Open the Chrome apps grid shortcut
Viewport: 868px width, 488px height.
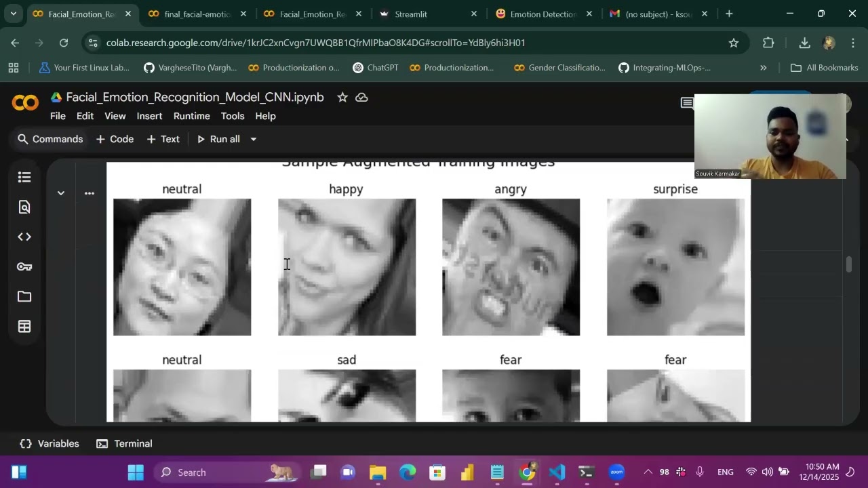[13, 68]
